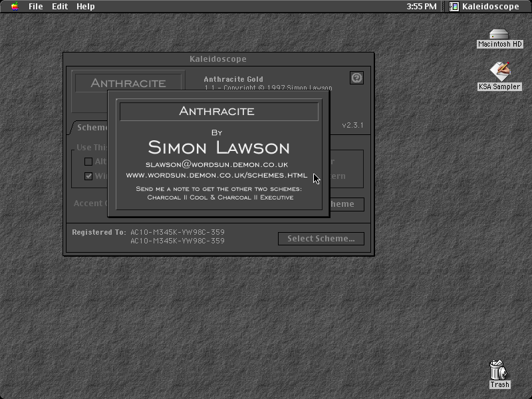Click the menu bar clock
The height and width of the screenshot is (399, 532).
[x=422, y=7]
